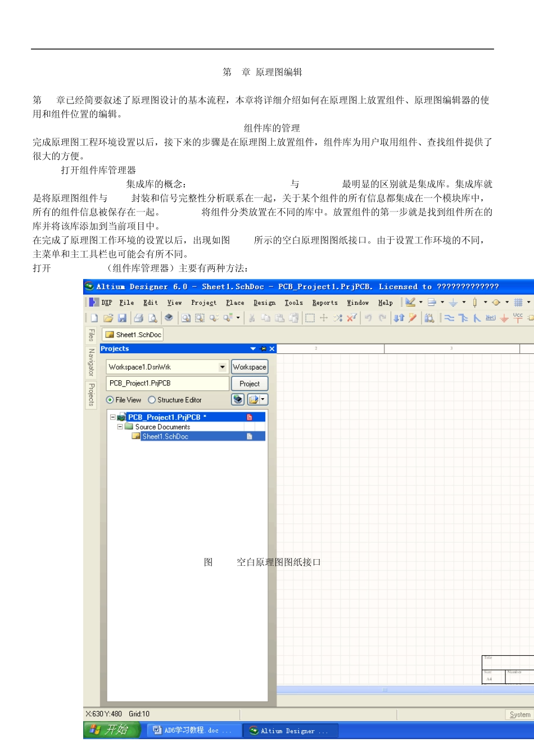Open the DXP menu

[x=107, y=303]
